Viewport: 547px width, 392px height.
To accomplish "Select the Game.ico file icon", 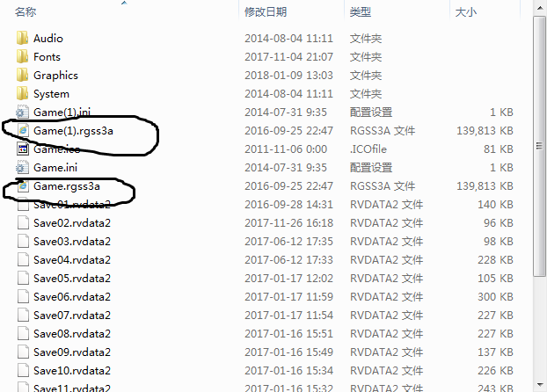I will click(x=23, y=149).
